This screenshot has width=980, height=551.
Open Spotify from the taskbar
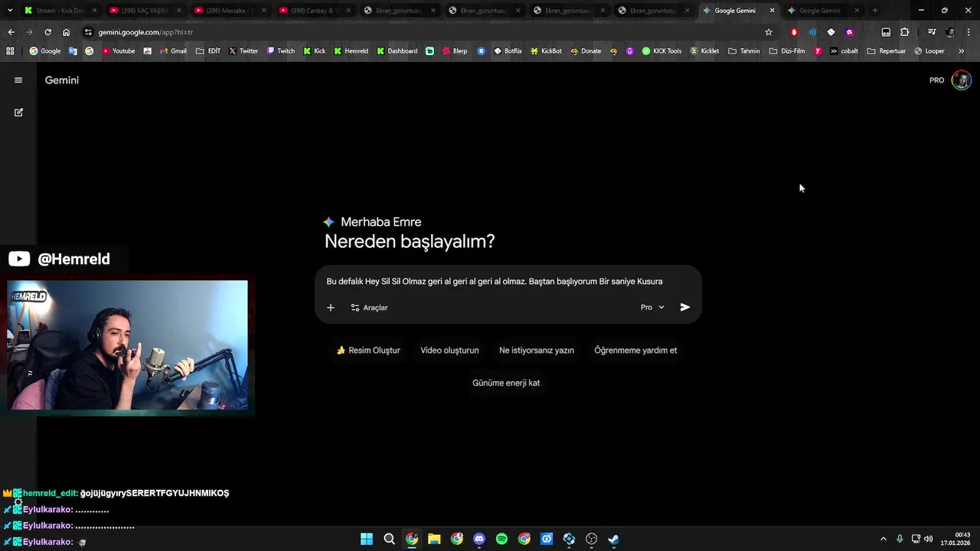coord(501,539)
